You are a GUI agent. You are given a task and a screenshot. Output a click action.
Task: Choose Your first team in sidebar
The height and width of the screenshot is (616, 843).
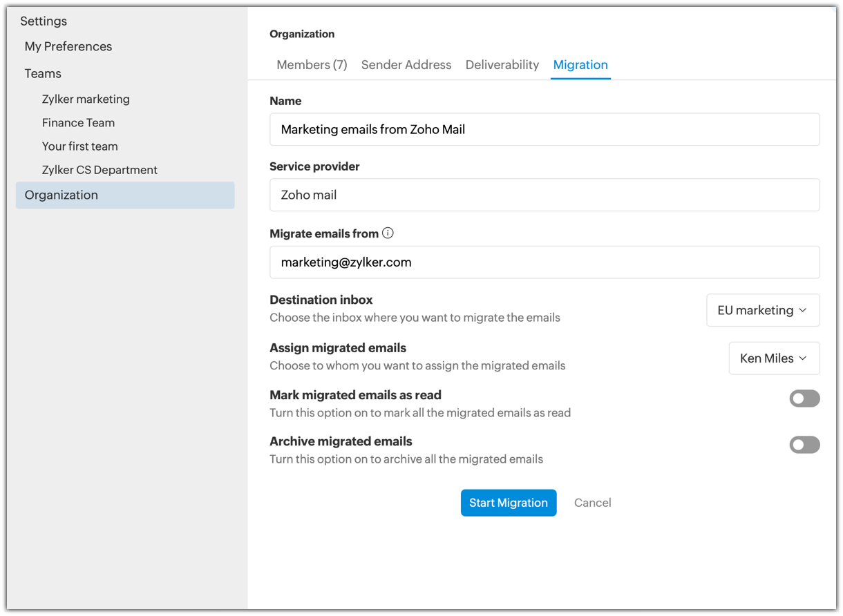click(x=79, y=146)
